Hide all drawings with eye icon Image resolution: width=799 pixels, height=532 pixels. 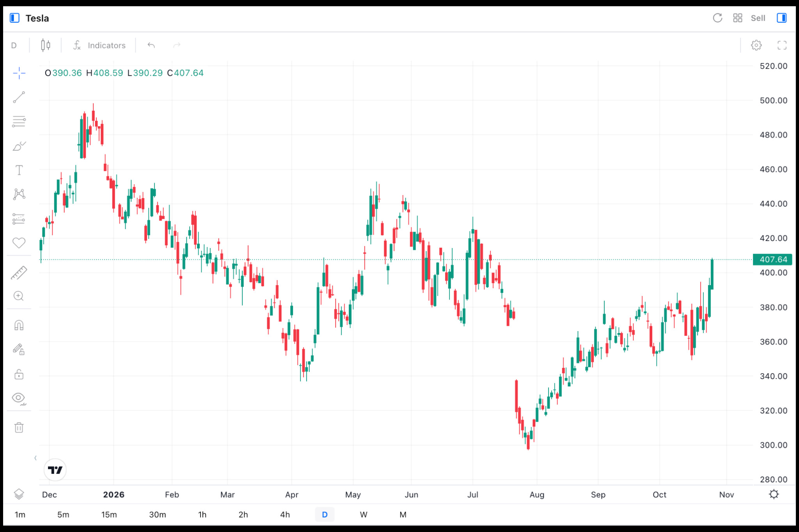click(x=19, y=398)
